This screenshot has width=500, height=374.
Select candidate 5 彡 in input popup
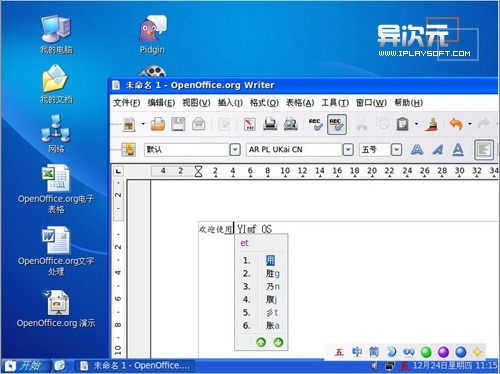261,313
